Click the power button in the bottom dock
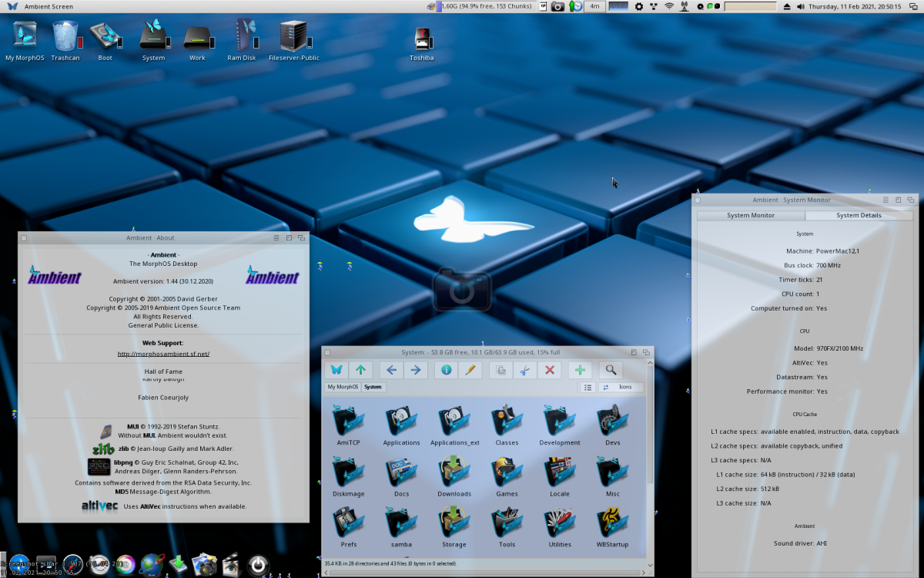 coord(257,565)
